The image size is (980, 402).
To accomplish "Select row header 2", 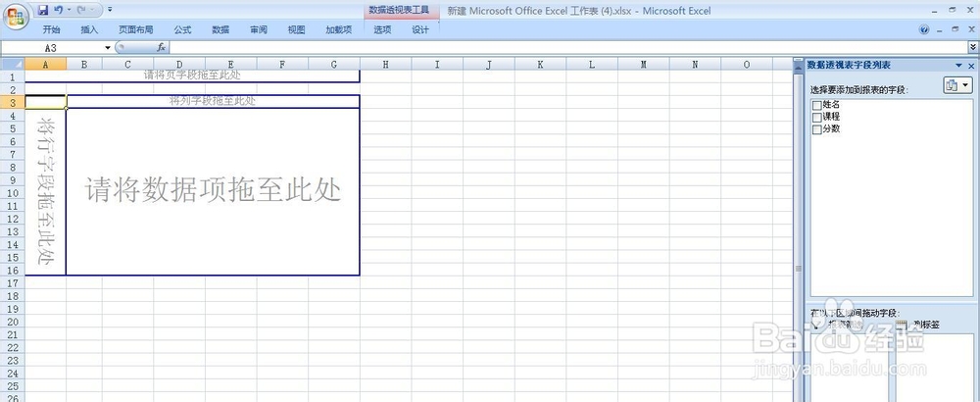I will click(x=13, y=89).
